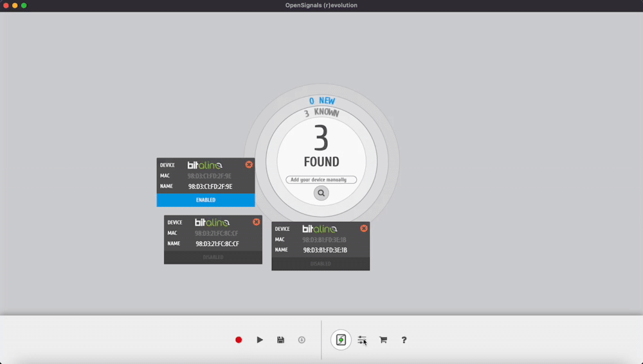Viewport: 643px width, 364px height.
Task: Click the yellow minimize window button
Action: point(15,5)
